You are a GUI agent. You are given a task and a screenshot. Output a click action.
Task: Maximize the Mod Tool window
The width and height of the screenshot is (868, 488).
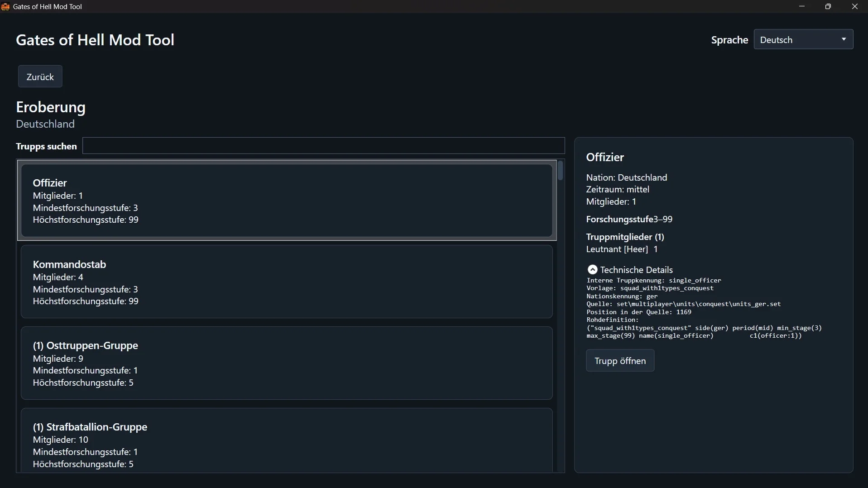(x=828, y=6)
